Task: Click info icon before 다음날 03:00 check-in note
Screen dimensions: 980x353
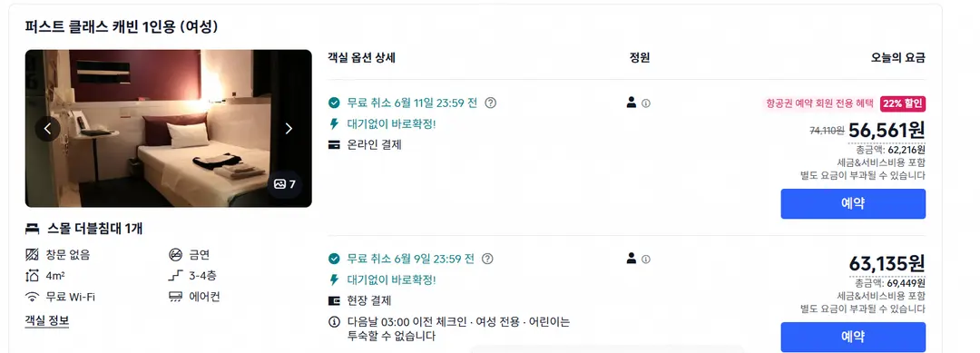Action: pyautogui.click(x=334, y=322)
